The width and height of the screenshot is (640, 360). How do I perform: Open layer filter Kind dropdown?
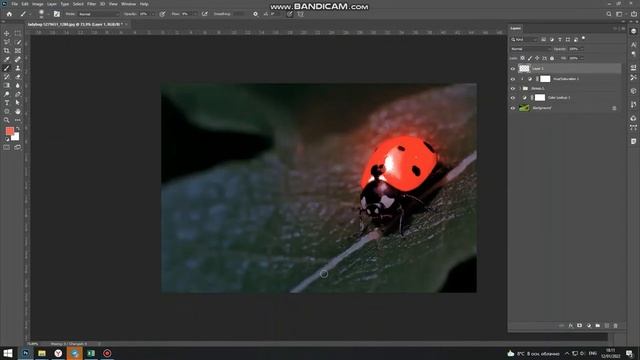[x=524, y=40]
